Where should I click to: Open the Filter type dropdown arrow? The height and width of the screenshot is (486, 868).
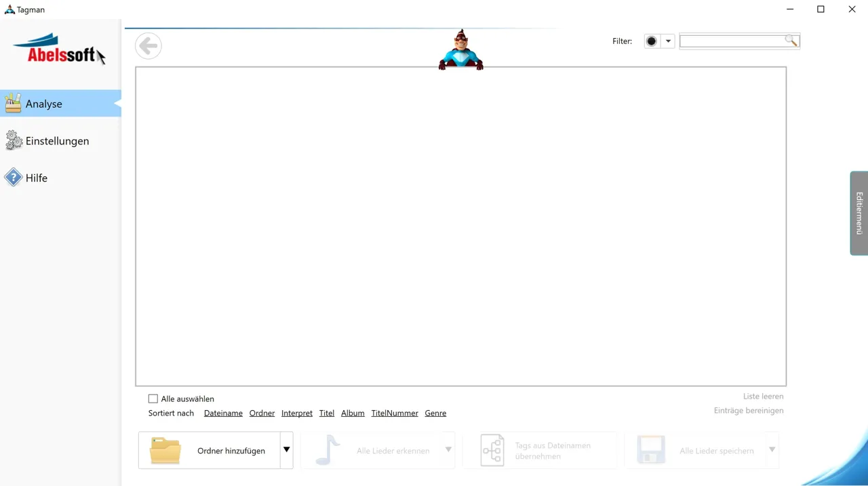point(668,41)
